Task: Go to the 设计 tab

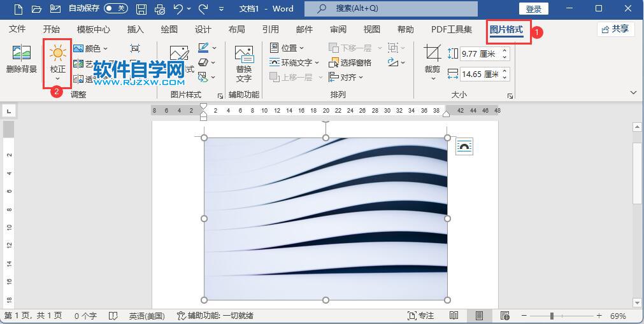Action: click(x=203, y=29)
